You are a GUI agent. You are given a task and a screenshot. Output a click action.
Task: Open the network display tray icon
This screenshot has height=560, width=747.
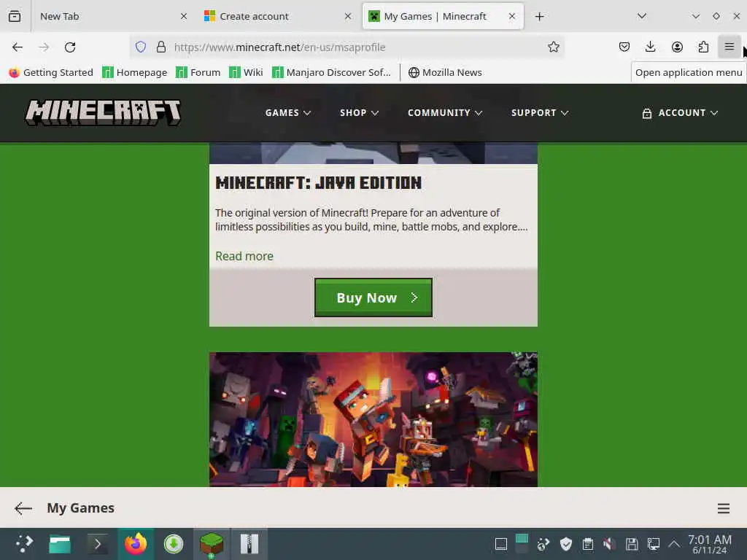point(653,544)
